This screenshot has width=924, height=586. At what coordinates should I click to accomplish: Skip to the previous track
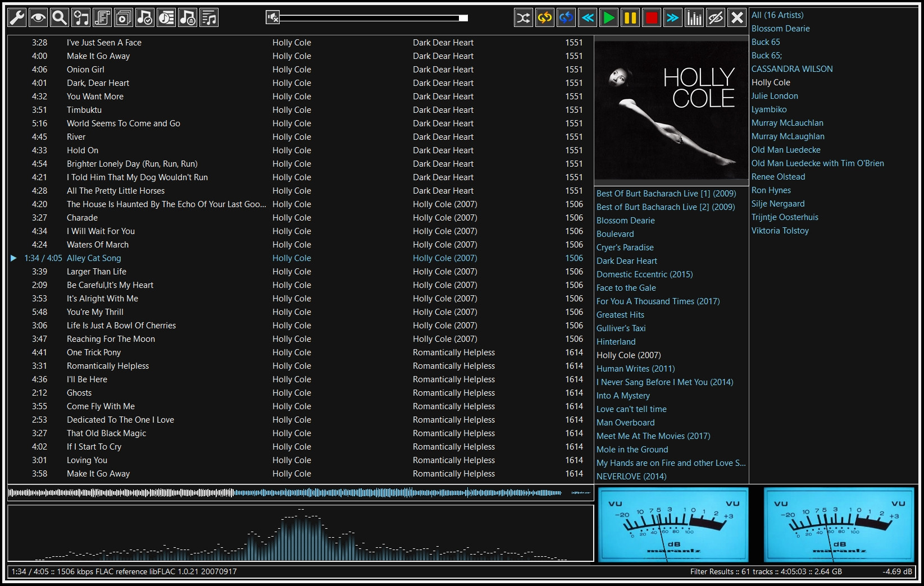click(x=588, y=18)
